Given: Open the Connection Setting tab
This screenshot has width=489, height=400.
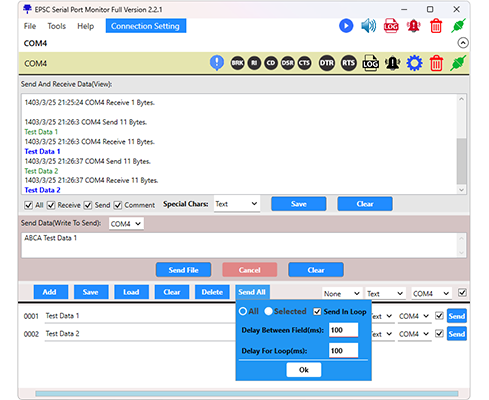Looking at the screenshot, I should tap(146, 26).
